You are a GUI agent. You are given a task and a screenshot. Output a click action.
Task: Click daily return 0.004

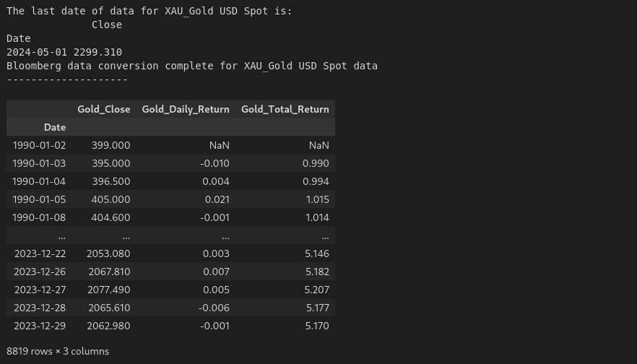(x=216, y=181)
